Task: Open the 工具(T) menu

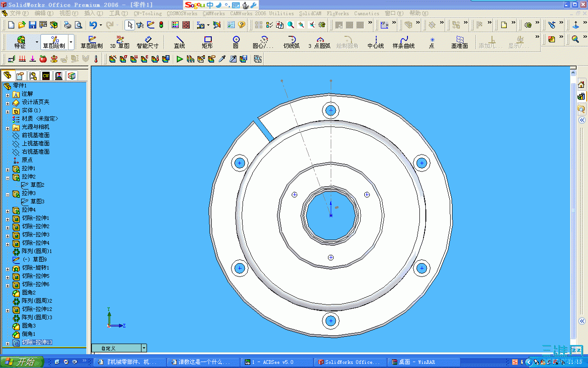Action: coord(119,13)
